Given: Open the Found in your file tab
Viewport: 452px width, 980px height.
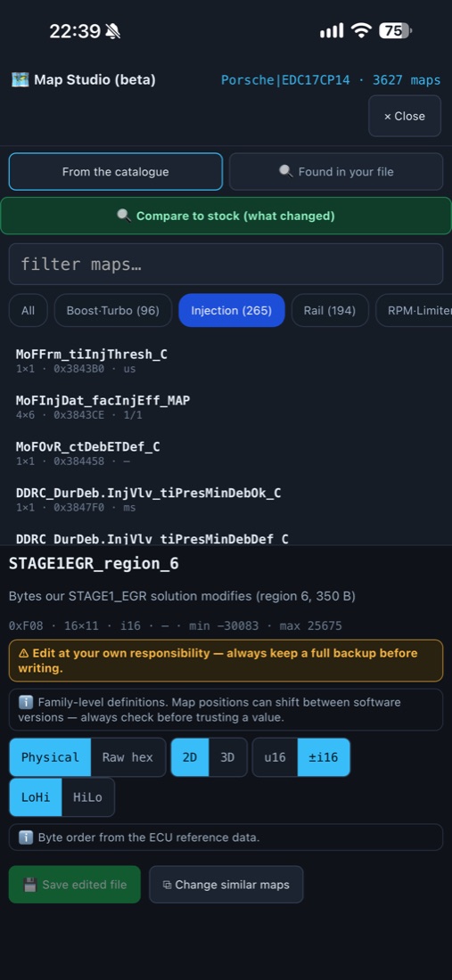Looking at the screenshot, I should coord(338,171).
